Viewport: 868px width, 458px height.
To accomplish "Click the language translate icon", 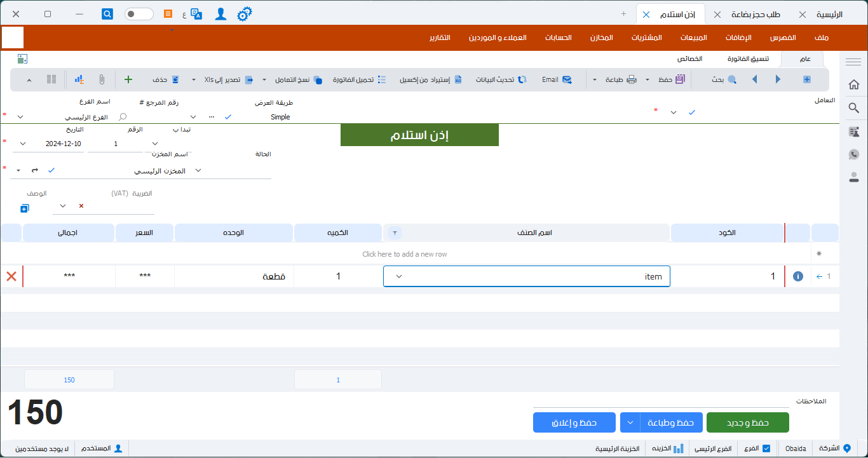I will click(196, 14).
